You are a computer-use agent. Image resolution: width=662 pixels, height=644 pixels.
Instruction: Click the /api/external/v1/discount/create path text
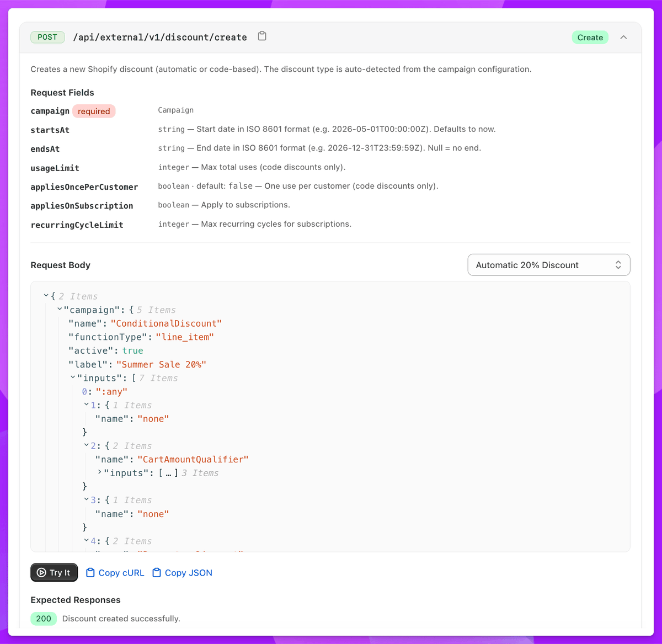tap(160, 38)
